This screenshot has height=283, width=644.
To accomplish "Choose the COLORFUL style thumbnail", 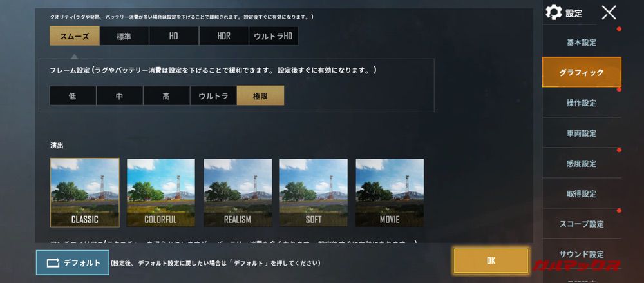I will [161, 193].
